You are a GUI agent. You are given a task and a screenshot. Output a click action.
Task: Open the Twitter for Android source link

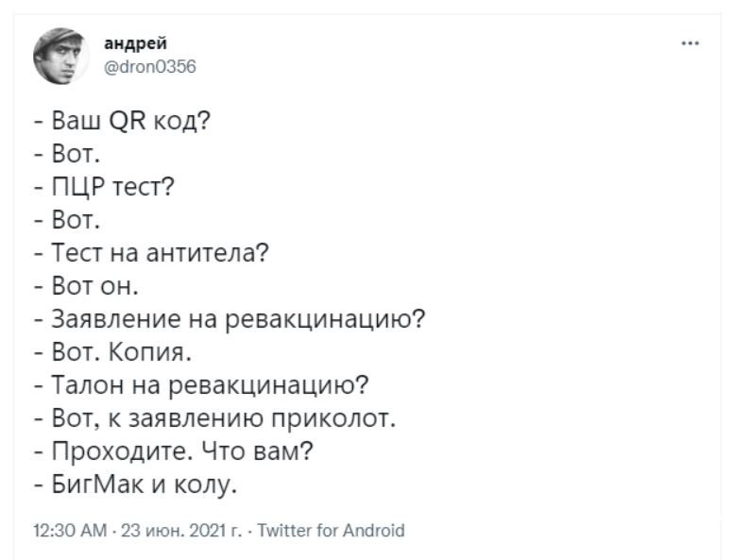point(331,531)
